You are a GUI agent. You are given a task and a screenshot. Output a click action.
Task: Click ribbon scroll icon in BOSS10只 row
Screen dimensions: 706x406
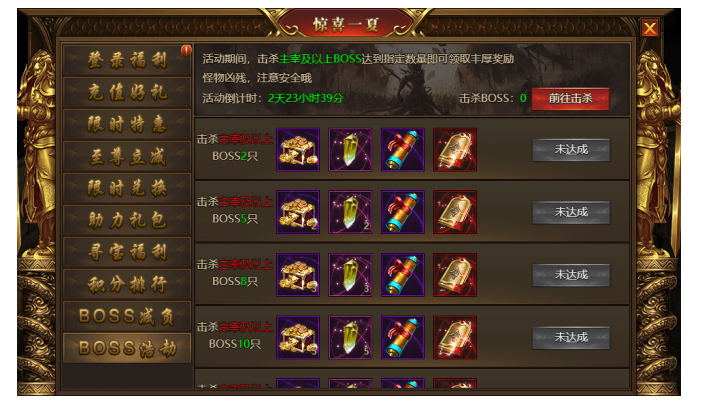tap(403, 337)
